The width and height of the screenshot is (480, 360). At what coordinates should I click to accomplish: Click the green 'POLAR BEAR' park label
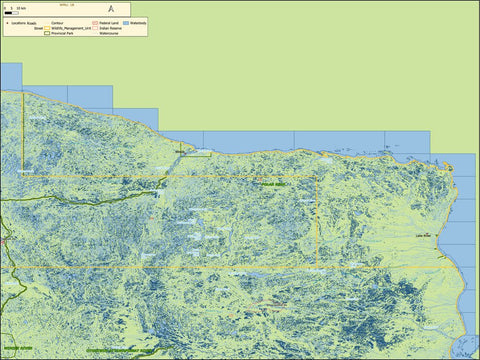(274, 184)
